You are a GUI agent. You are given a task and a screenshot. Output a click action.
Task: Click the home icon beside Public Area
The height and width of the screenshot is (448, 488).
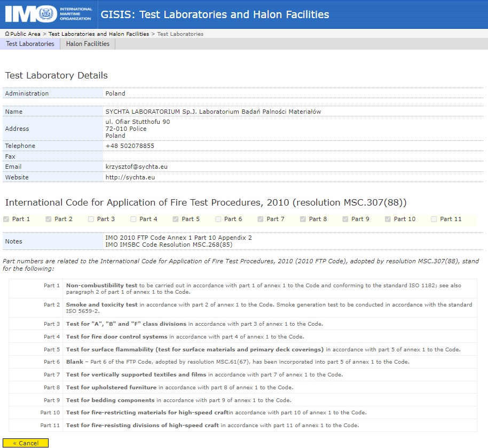point(7,34)
